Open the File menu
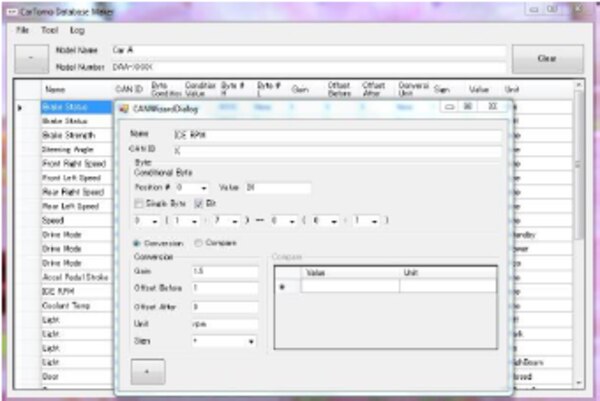600x401 pixels. 22,30
